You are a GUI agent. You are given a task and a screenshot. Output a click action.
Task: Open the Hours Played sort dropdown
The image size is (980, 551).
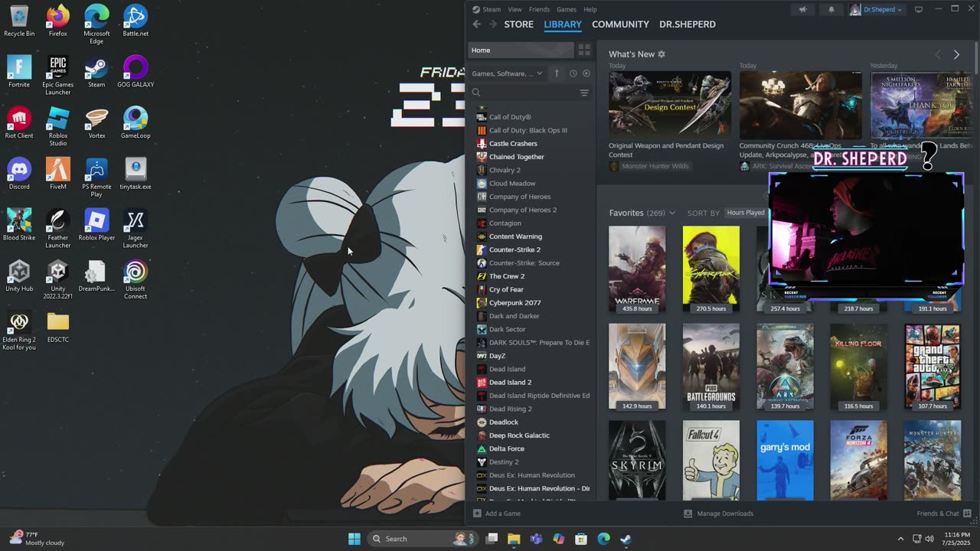pos(745,213)
